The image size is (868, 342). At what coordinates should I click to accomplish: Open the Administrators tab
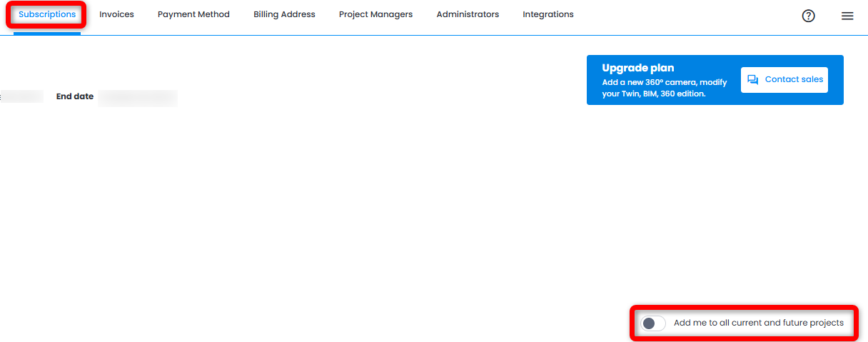pos(468,14)
